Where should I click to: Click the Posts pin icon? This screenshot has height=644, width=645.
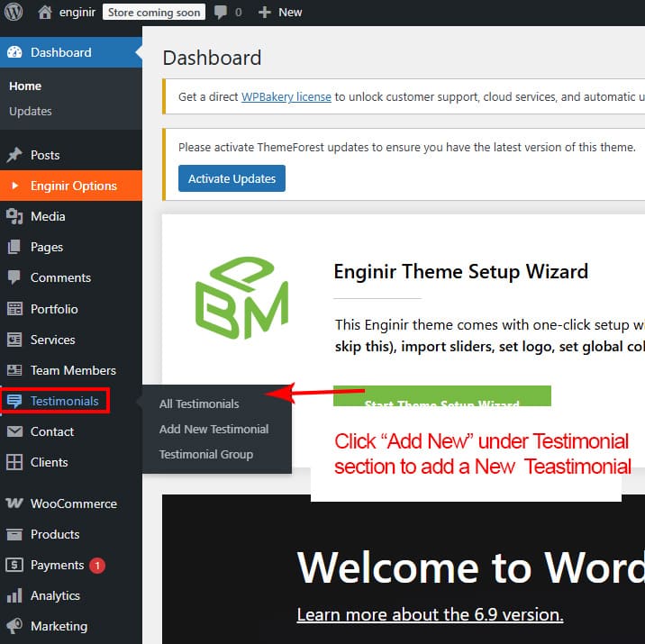pyautogui.click(x=14, y=155)
